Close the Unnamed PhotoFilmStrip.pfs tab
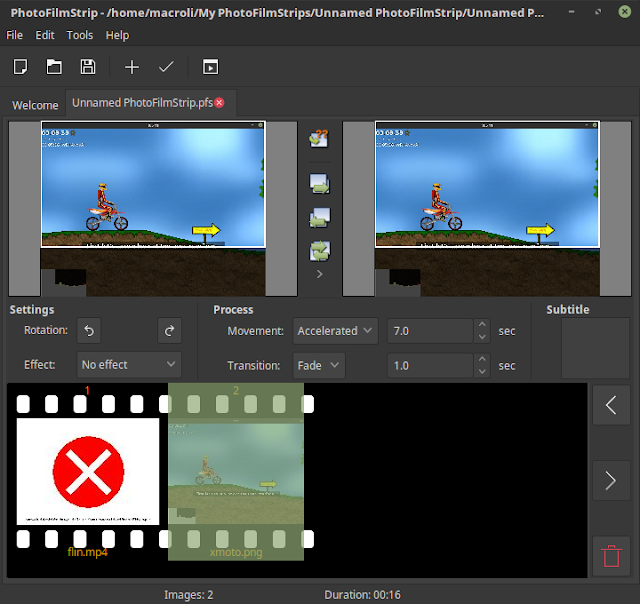This screenshot has width=640, height=604. tap(220, 103)
